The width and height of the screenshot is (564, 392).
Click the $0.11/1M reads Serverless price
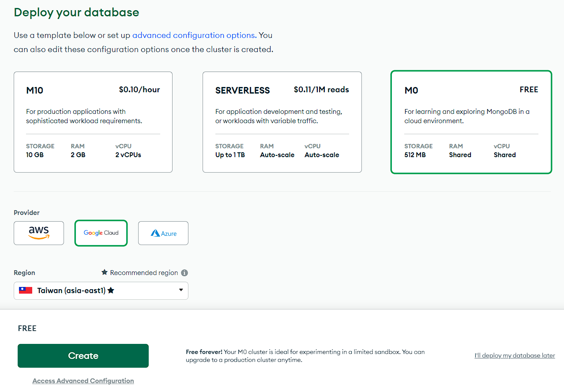pyautogui.click(x=321, y=90)
